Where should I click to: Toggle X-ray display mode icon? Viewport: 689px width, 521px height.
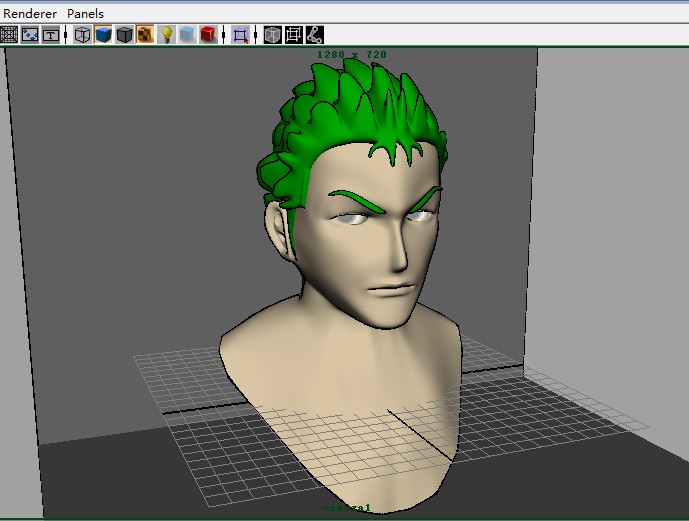(x=272, y=35)
